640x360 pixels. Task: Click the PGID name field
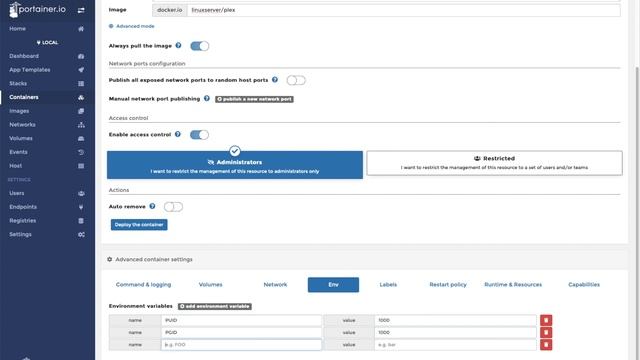point(241,333)
